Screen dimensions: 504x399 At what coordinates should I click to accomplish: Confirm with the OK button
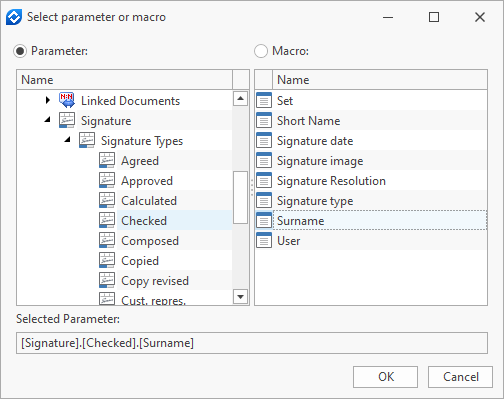tap(385, 377)
